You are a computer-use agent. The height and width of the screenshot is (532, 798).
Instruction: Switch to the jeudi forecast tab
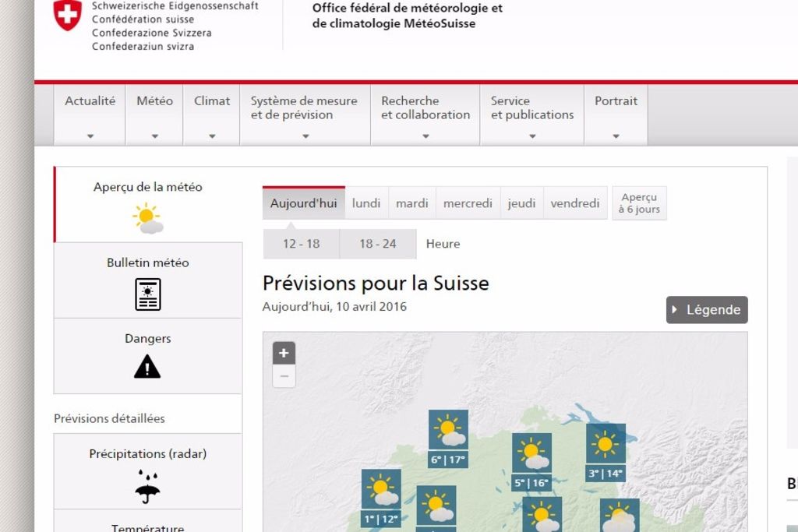521,203
